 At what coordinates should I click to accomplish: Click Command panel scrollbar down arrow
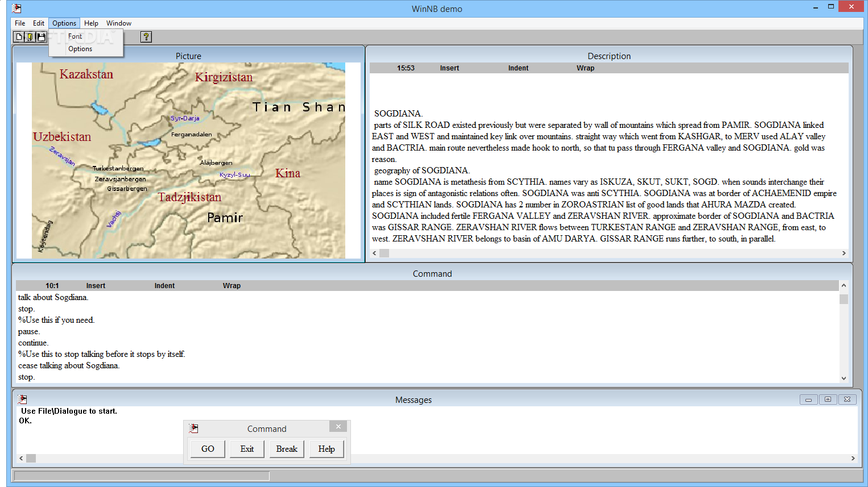[x=844, y=378]
